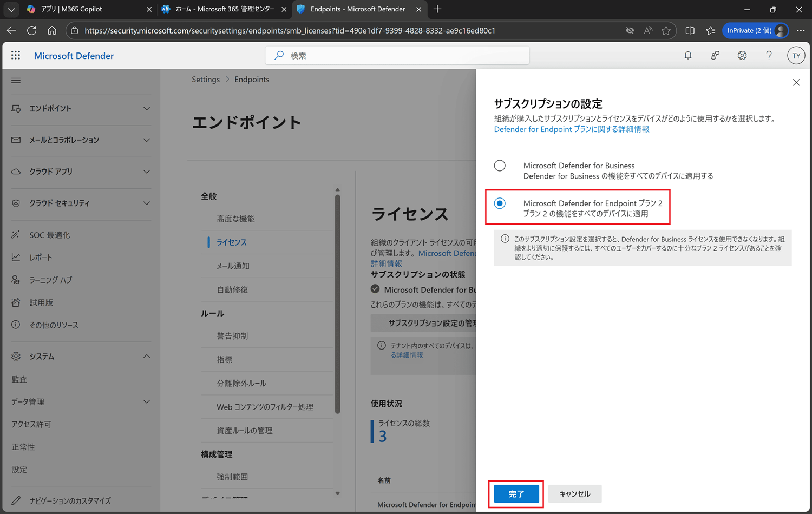Expand クラウド アプリ chevron
Viewport: 812px width, 514px height.
[x=147, y=172]
